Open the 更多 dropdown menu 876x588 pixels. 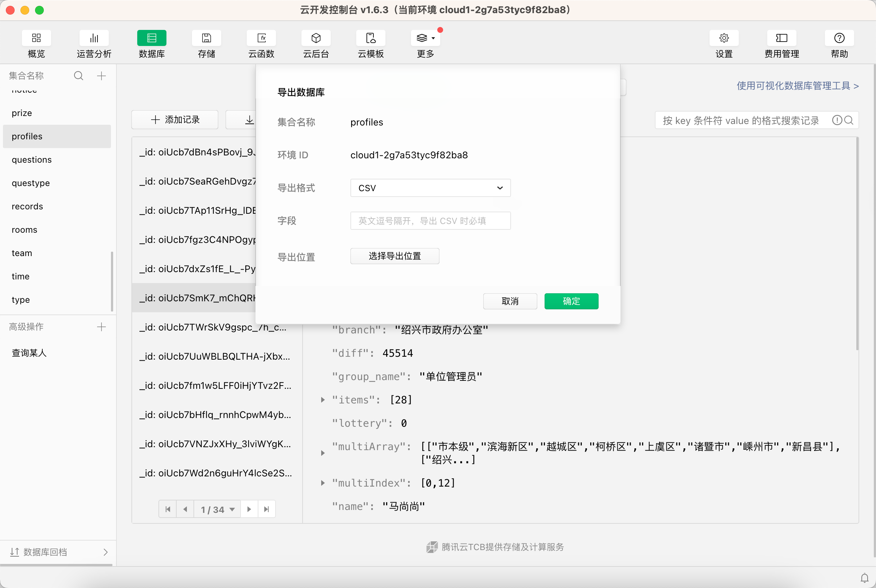tap(426, 38)
